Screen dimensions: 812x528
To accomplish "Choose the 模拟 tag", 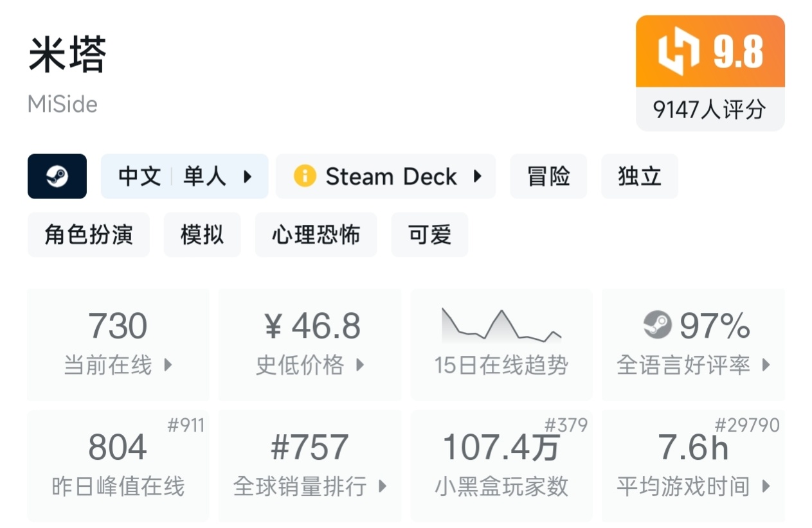I will pos(202,234).
